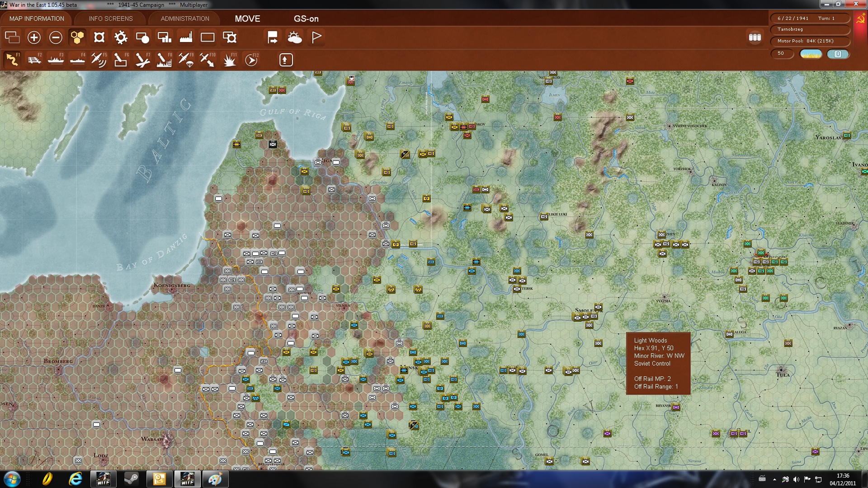Click the Tarnobrzeg location field
The width and height of the screenshot is (868, 488).
click(810, 29)
